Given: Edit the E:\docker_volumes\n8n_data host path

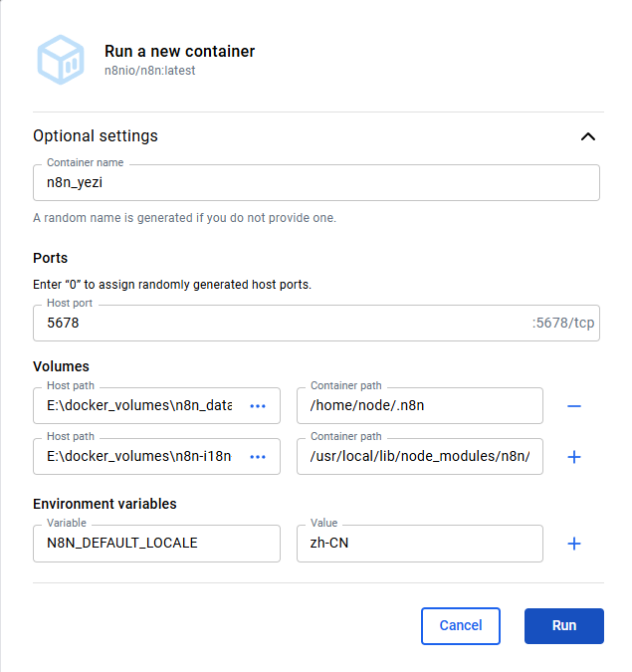Looking at the screenshot, I should tap(139, 406).
